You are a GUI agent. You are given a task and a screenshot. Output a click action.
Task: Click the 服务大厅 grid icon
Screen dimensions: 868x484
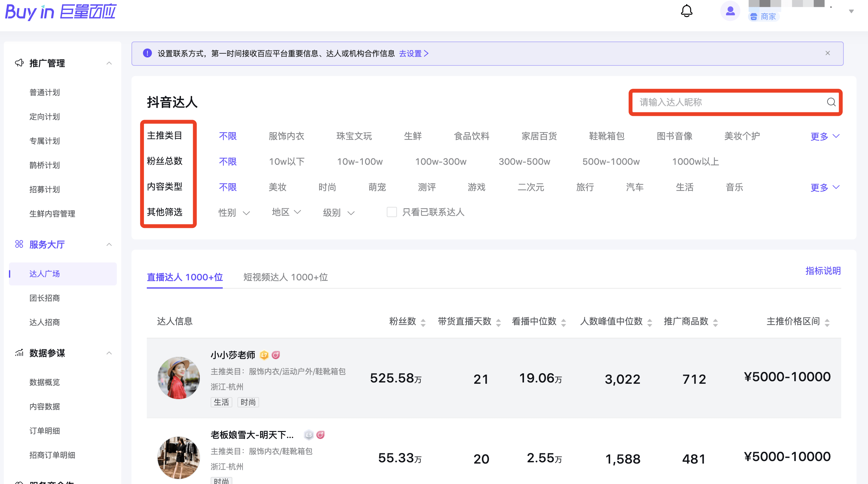click(19, 244)
